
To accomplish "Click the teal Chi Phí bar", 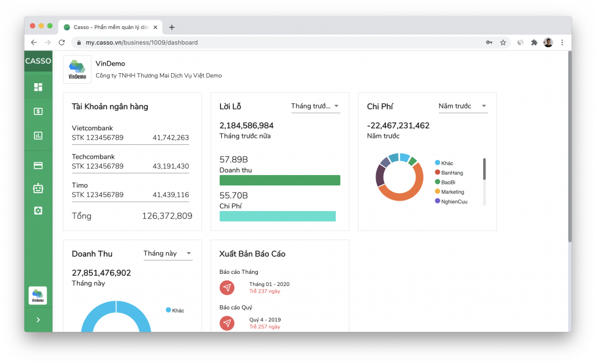I will [278, 216].
